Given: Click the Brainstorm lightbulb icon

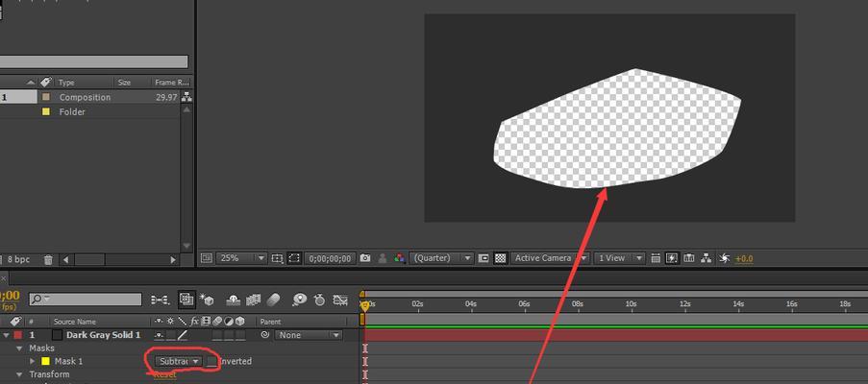Looking at the screenshot, I should coord(300,300).
